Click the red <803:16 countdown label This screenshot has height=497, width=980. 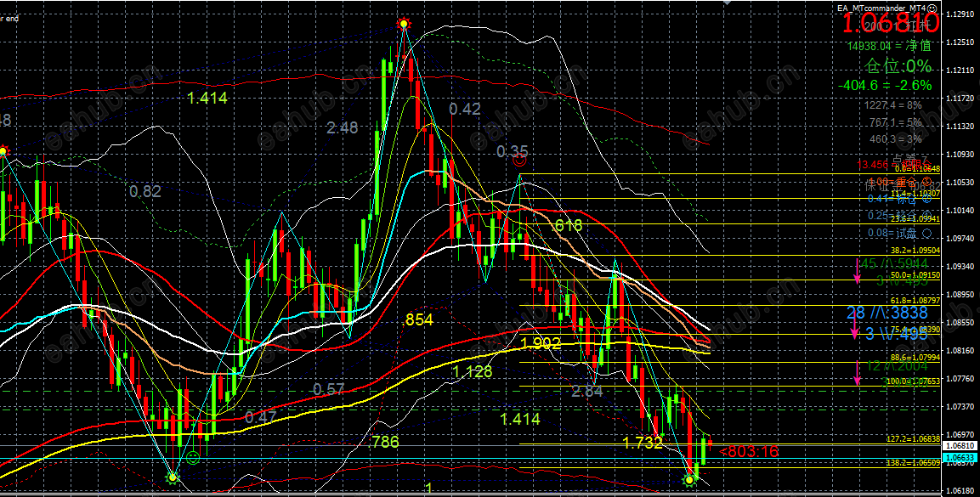click(x=749, y=451)
